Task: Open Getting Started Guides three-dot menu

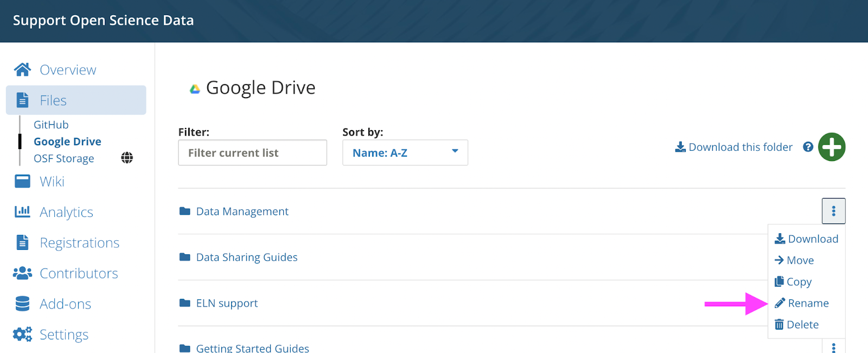Action: click(x=834, y=348)
